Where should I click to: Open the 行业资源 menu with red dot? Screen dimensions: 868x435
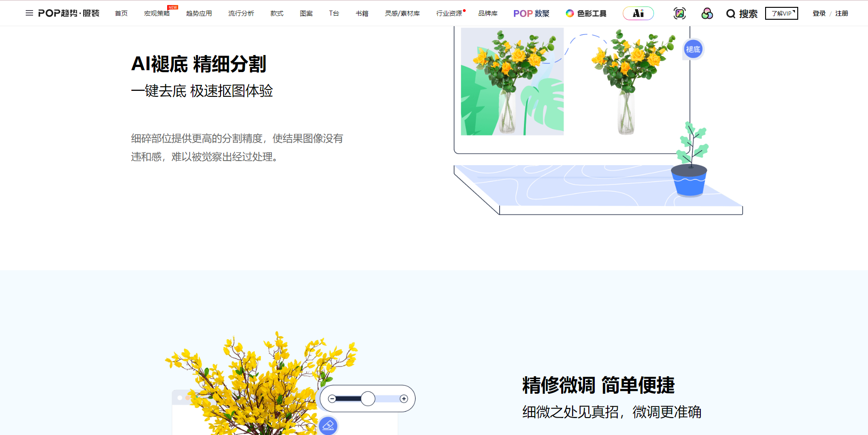[449, 13]
